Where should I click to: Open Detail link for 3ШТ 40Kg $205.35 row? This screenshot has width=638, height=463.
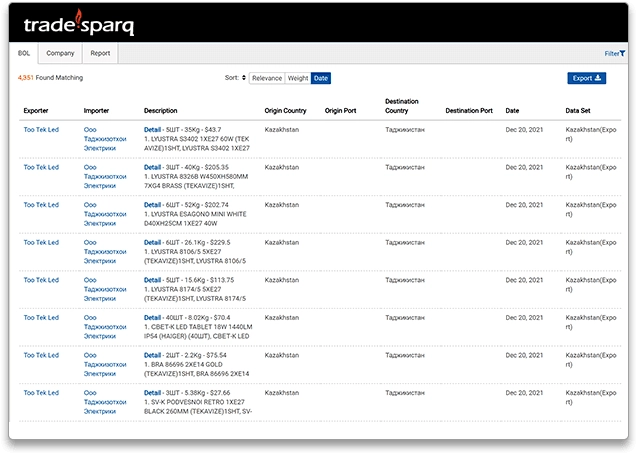pos(153,167)
